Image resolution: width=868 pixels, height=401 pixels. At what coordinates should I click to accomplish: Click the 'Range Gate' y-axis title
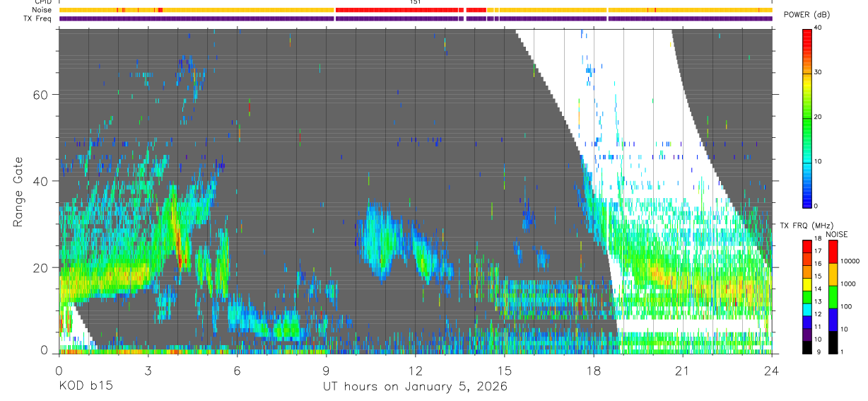[x=19, y=192]
